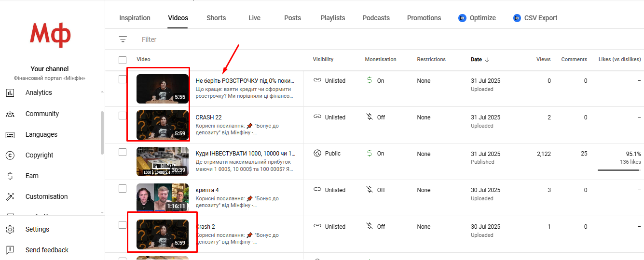
Task: Click the Filter input field
Action: click(x=149, y=39)
